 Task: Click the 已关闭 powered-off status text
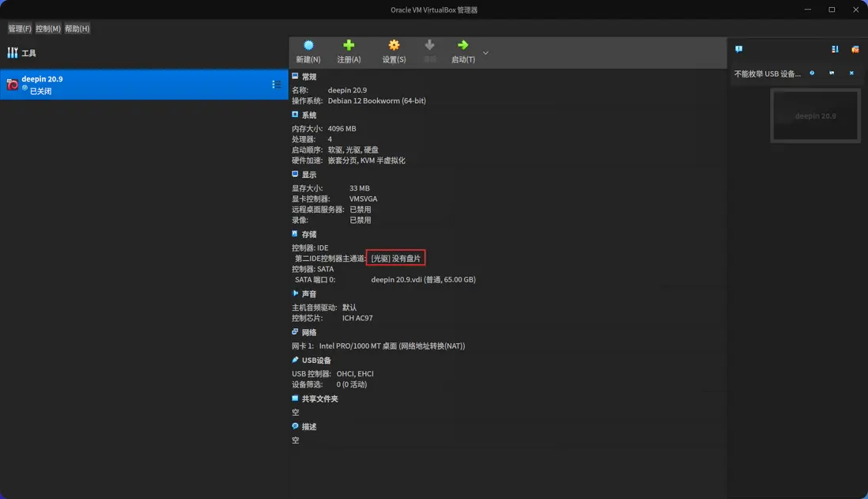pos(40,92)
